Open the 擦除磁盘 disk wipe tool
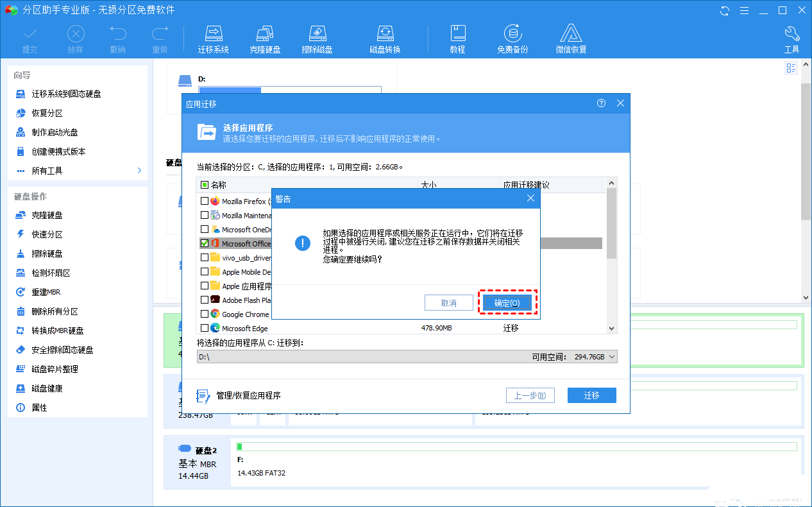812x507 pixels. tap(317, 37)
